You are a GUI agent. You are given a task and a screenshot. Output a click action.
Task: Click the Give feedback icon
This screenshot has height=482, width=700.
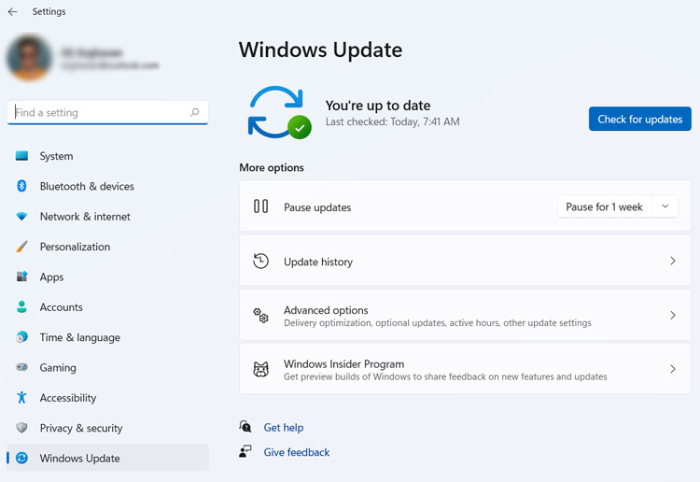245,451
